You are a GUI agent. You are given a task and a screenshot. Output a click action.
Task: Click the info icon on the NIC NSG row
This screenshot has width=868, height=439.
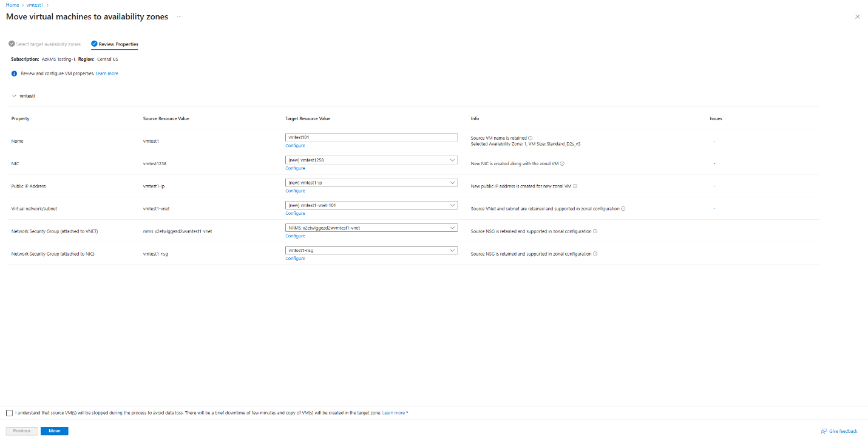(595, 254)
